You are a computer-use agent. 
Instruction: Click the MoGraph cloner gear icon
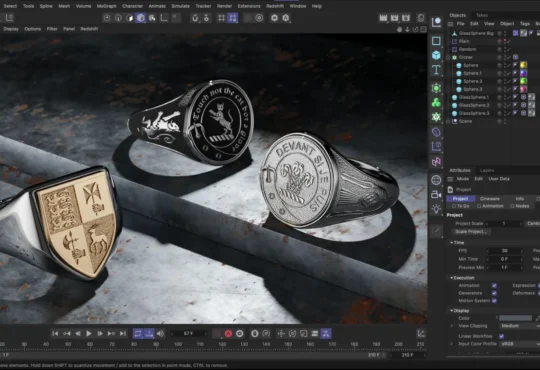pos(436,117)
